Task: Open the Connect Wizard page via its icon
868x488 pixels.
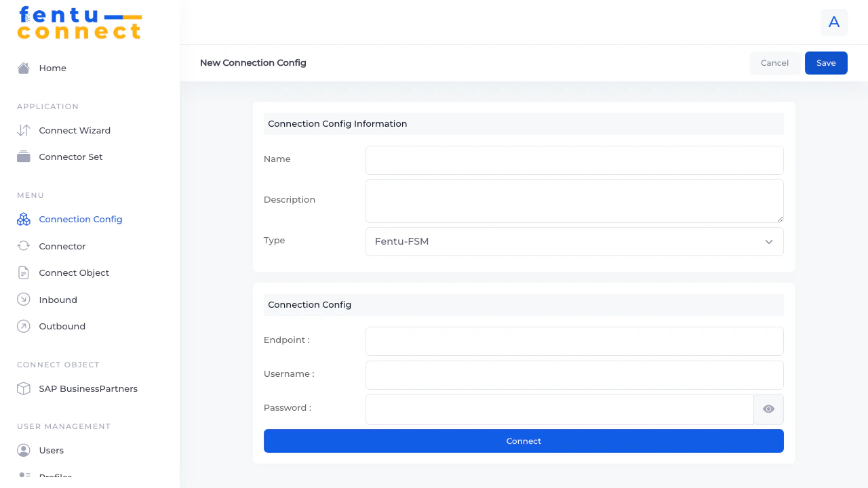Action: 23,130
